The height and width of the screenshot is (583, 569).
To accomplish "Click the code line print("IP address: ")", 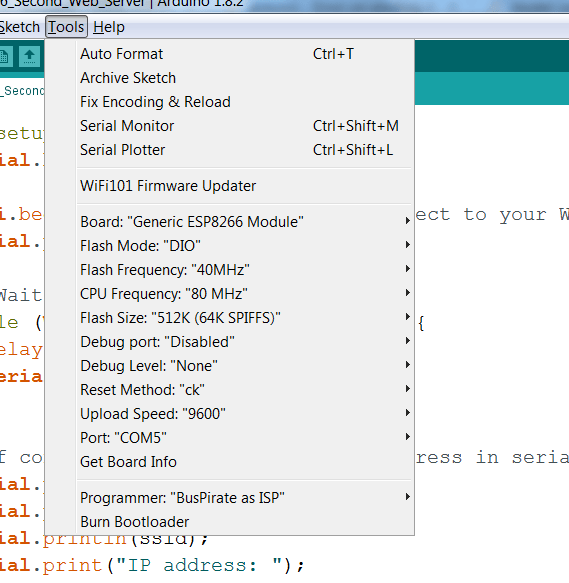I will (x=152, y=566).
